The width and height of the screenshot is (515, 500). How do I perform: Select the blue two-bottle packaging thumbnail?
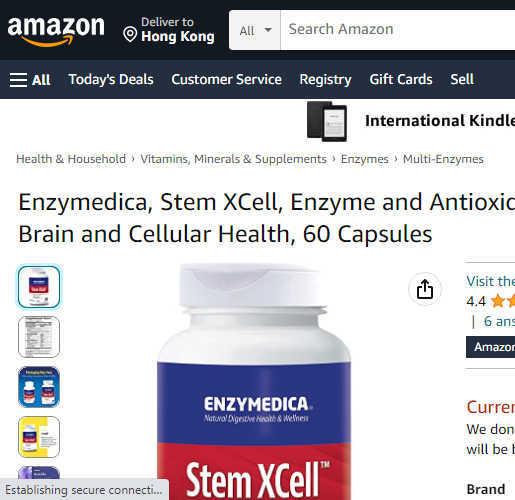[39, 387]
